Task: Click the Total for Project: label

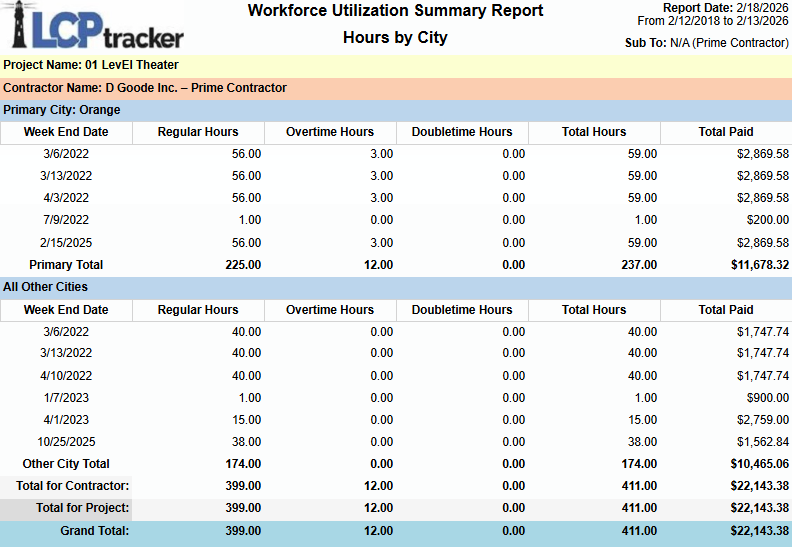Action: click(83, 508)
